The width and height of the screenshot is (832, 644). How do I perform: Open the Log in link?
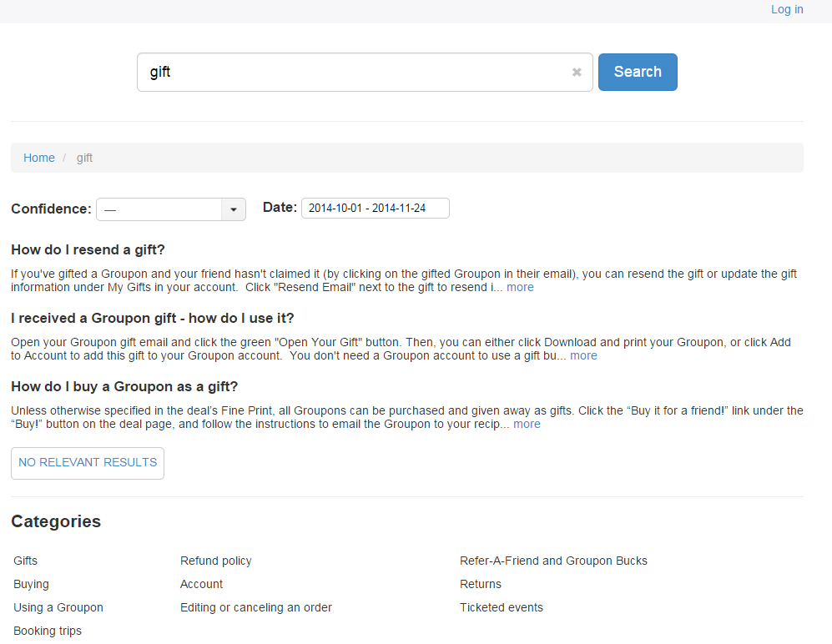point(786,9)
